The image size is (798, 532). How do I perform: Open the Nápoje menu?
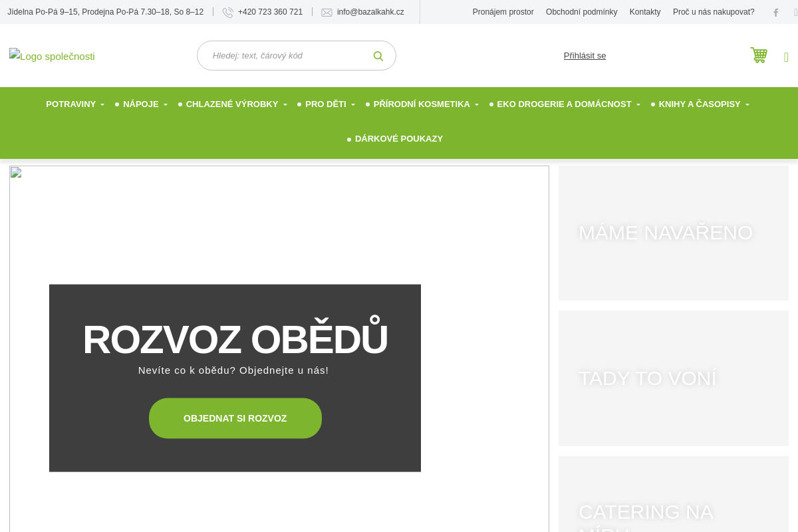[x=145, y=104]
